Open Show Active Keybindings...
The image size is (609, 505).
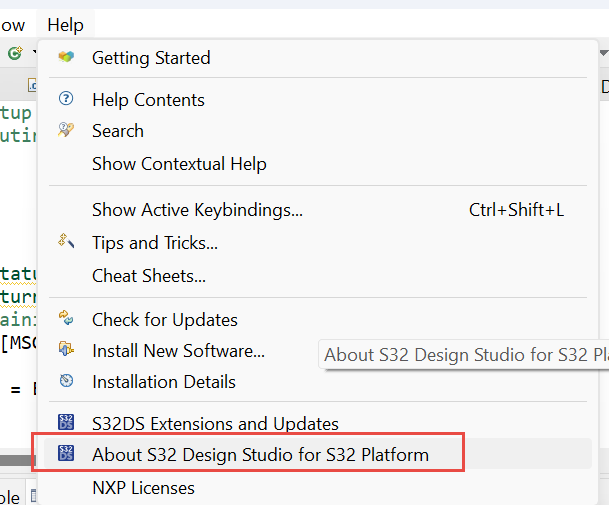coord(318,210)
